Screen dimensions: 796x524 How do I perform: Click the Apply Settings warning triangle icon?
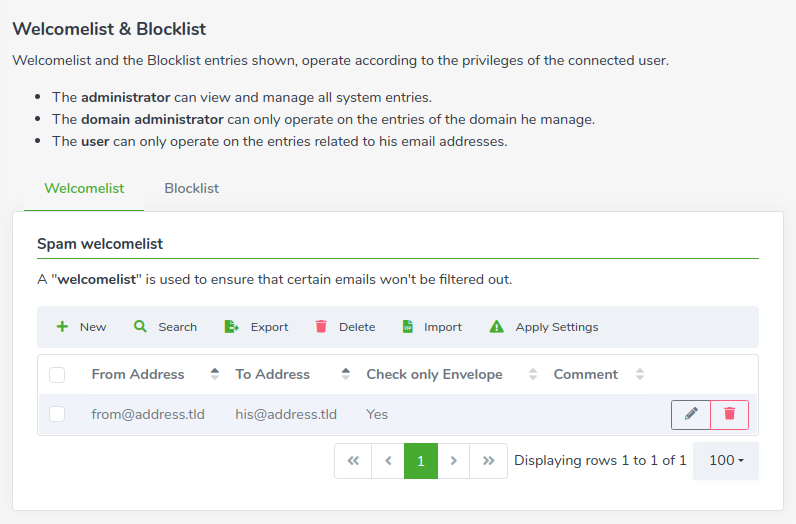496,326
